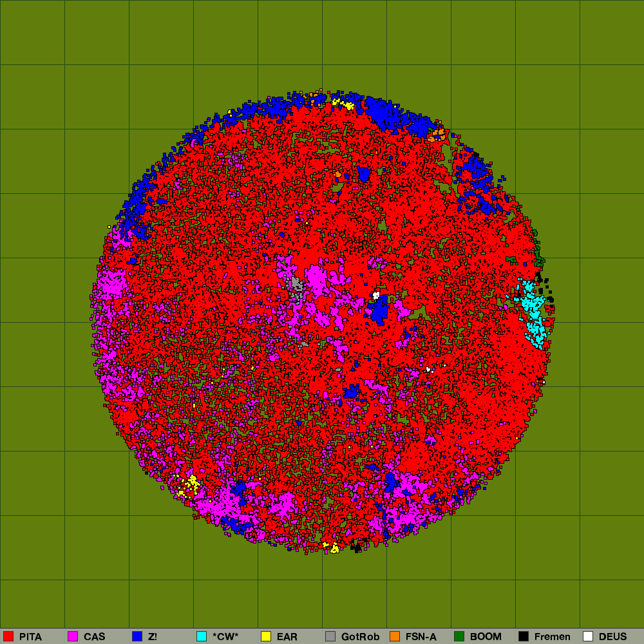Click the BOOM text label in legend
Viewport: 644px width, 644px height.
tap(486, 637)
